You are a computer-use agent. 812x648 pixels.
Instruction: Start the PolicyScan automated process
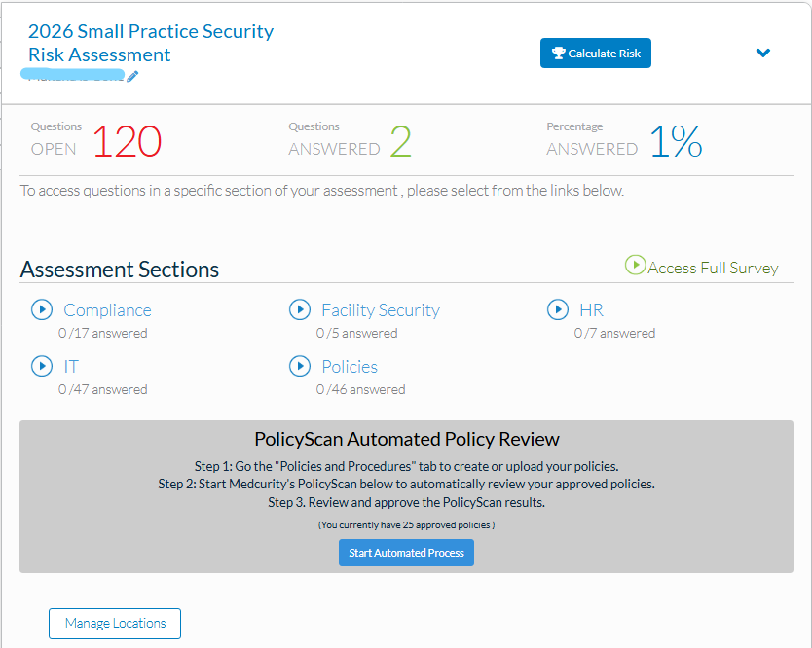click(406, 553)
